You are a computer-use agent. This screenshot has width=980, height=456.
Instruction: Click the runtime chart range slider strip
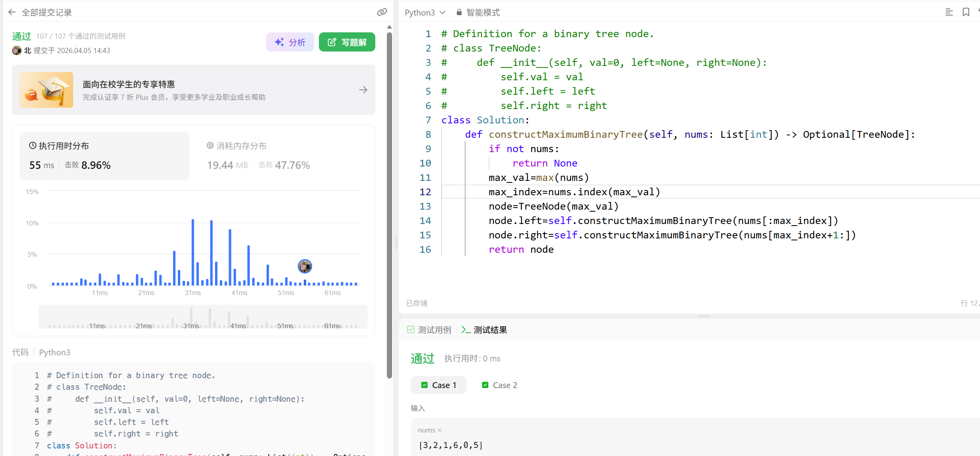(x=203, y=317)
